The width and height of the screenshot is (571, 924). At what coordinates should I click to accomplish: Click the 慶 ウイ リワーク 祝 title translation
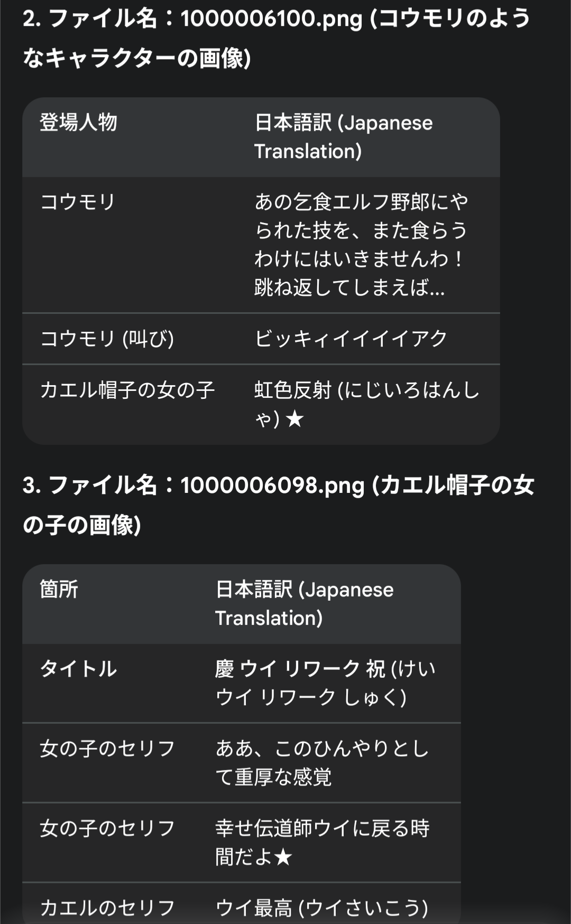click(x=325, y=683)
